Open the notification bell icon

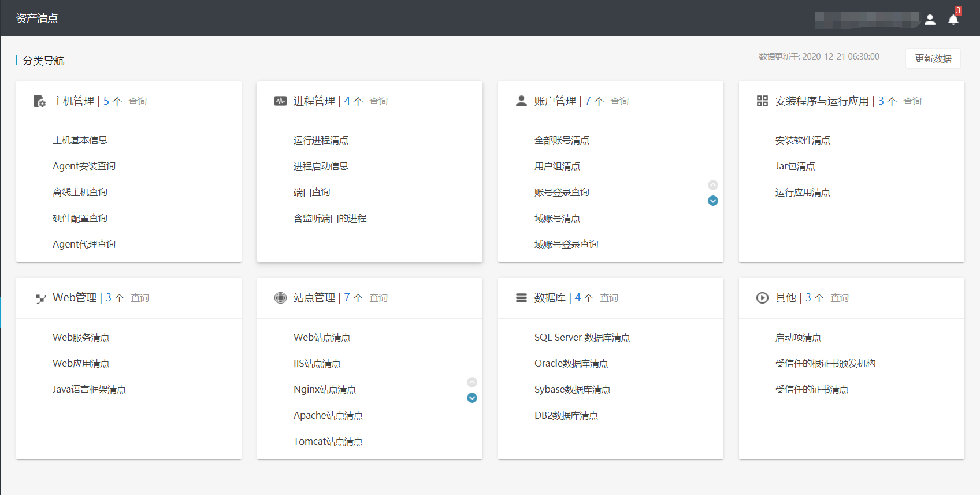(953, 19)
